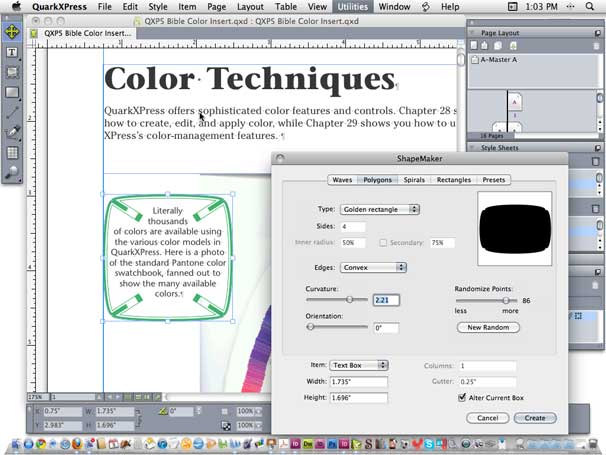Uncheck Alter Current Box
This screenshot has width=606, height=455.
tap(462, 397)
